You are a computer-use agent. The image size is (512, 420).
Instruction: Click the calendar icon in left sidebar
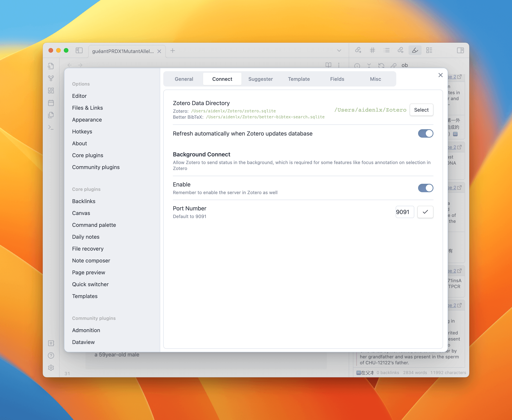(51, 103)
